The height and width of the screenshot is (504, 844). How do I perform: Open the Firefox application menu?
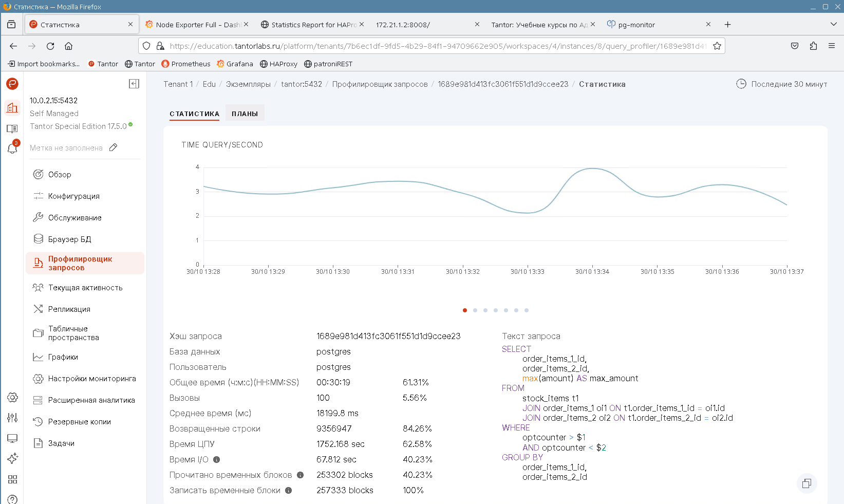tap(832, 46)
